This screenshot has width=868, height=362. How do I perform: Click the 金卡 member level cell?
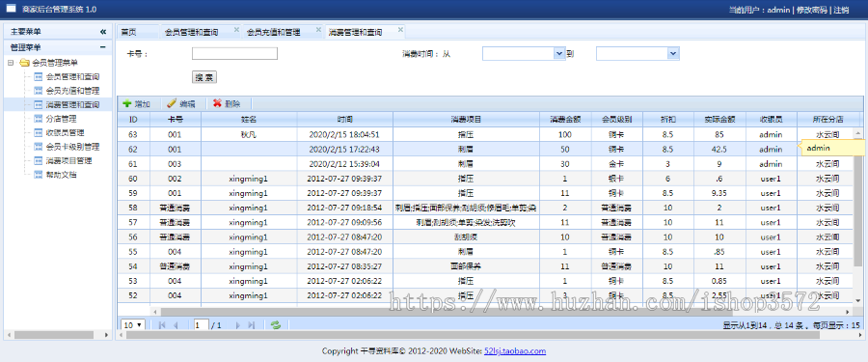pyautogui.click(x=616, y=164)
